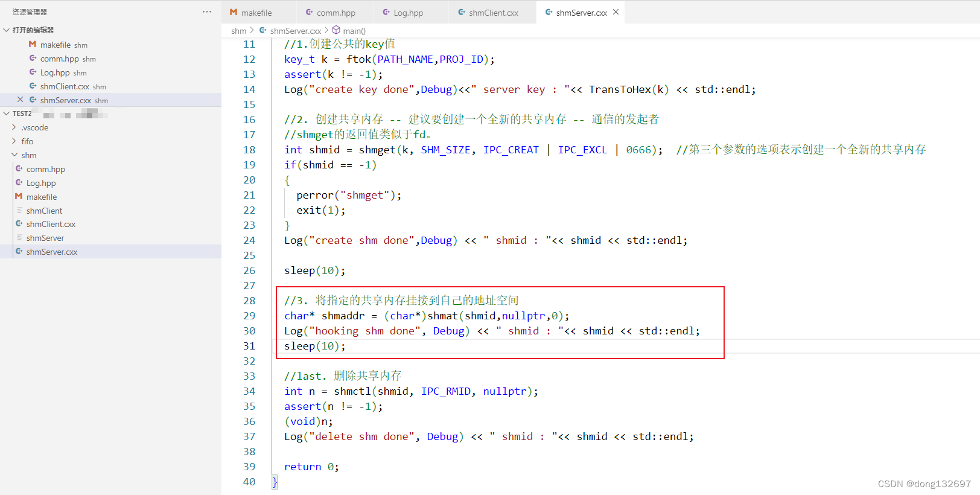The image size is (980, 495).
Task: Click the C++ icon on comm.hpp tab
Action: [x=310, y=12]
